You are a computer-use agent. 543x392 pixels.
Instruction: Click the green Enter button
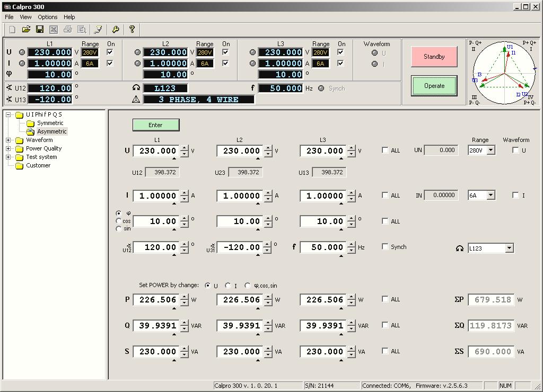pos(156,125)
